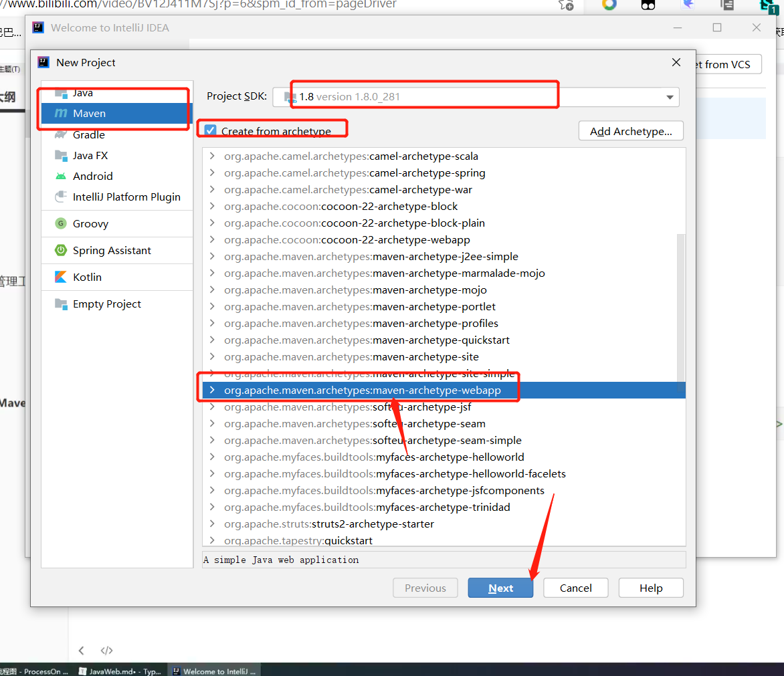Select Java in project type list
This screenshot has height=676, width=784.
point(117,93)
